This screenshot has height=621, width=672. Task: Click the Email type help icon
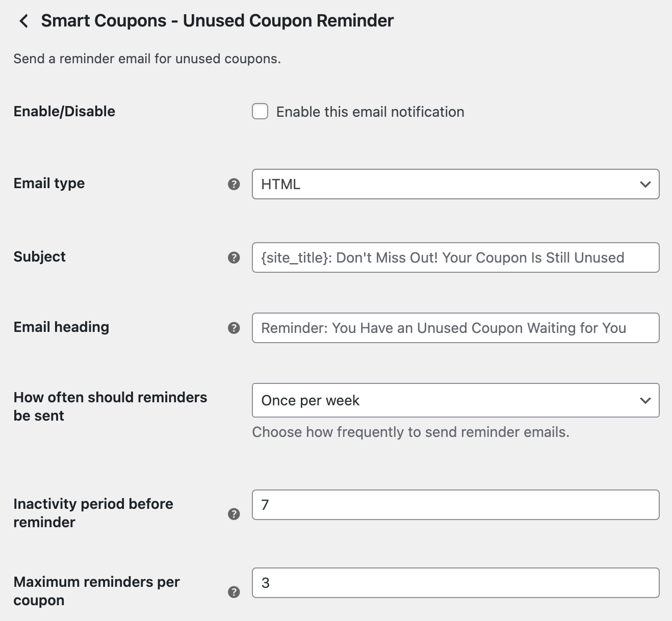[x=234, y=184]
